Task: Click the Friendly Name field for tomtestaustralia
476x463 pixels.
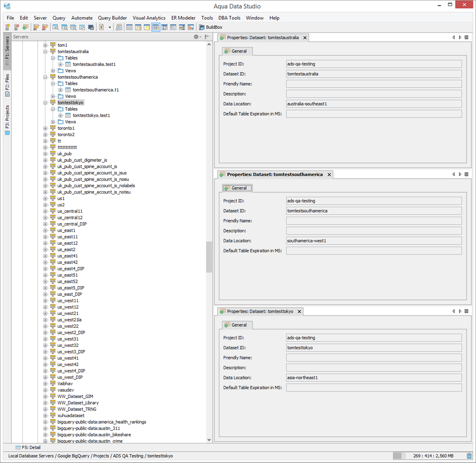Action: tap(374, 84)
